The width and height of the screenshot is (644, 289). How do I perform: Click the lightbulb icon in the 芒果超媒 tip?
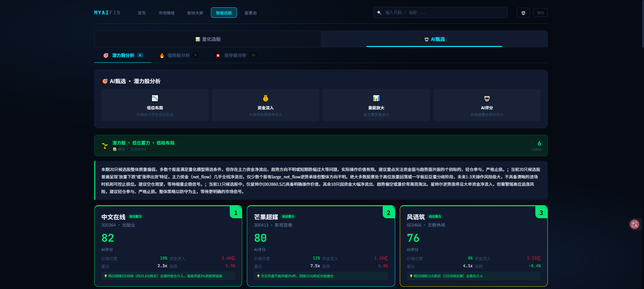[258, 276]
